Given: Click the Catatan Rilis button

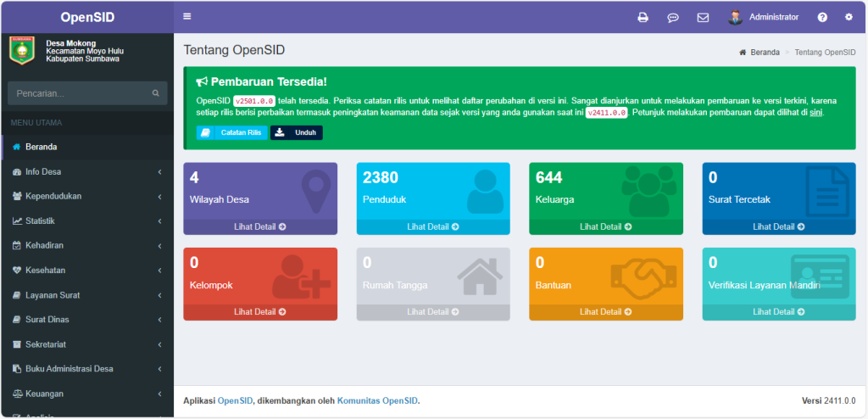Looking at the screenshot, I should pyautogui.click(x=232, y=132).
